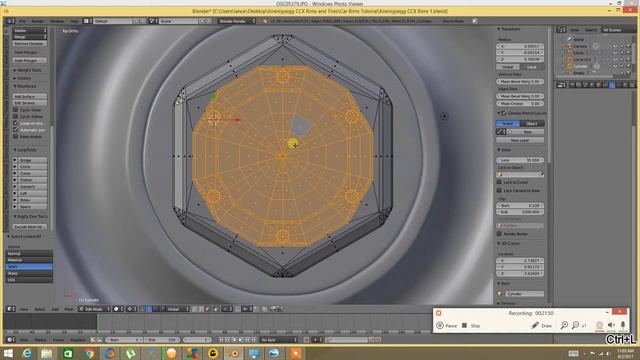Screen dimensions: 640x360
Task: Click the Inset Polygon button
Action: [30, 60]
